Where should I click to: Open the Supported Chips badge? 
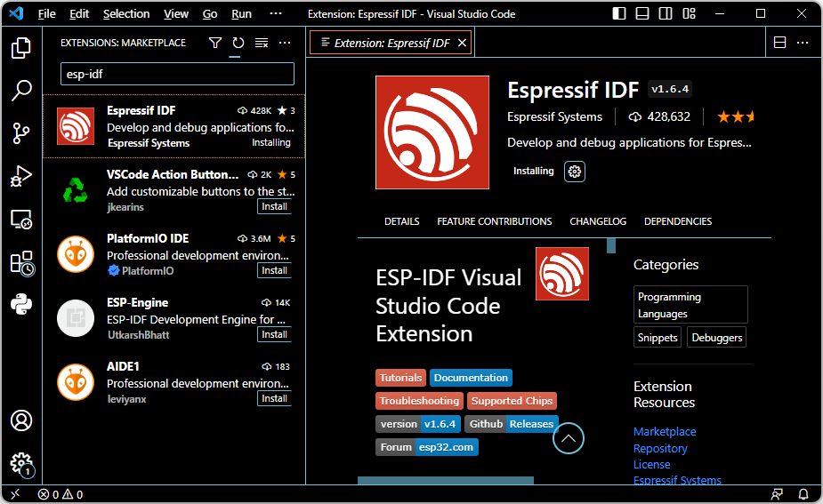(x=512, y=401)
